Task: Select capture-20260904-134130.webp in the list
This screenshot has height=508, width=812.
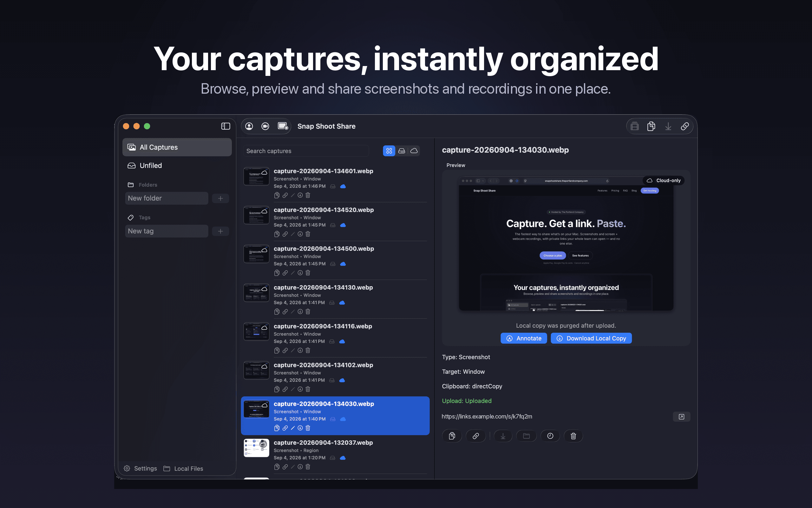Action: pyautogui.click(x=335, y=299)
